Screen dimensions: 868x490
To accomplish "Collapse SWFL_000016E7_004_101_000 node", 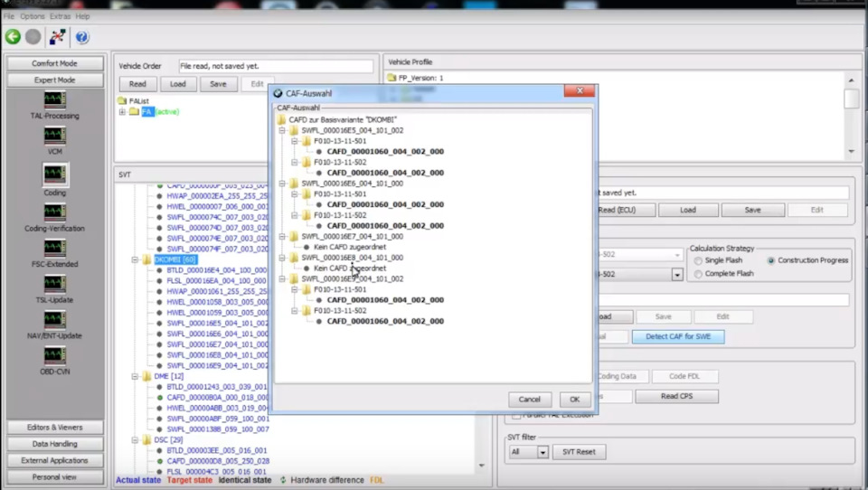I will point(282,237).
